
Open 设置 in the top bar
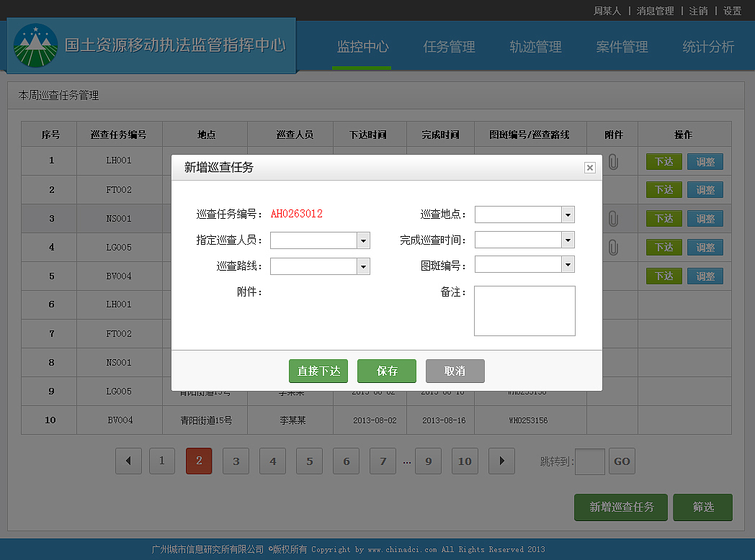coord(732,11)
